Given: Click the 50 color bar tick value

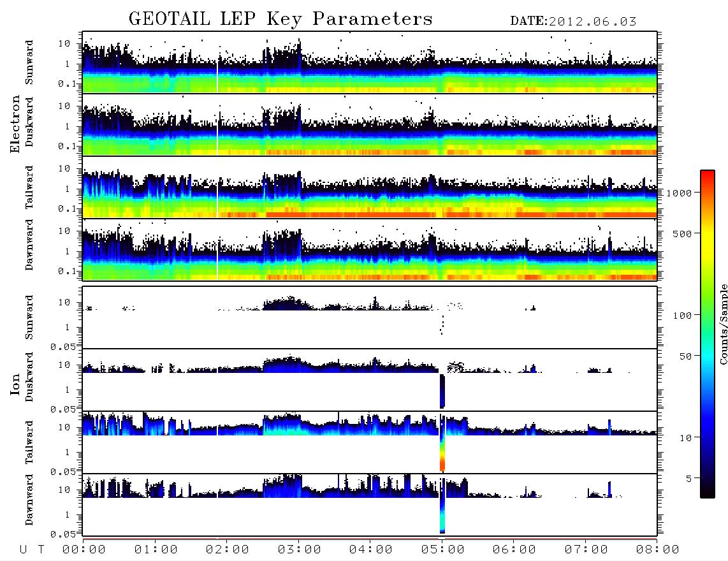Looking at the screenshot, I should tap(685, 356).
